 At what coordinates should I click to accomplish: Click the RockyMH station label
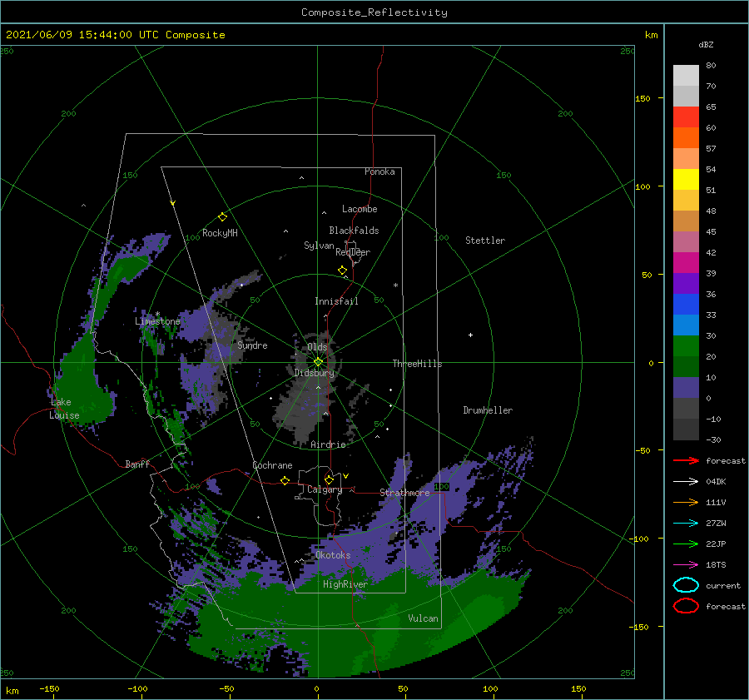click(220, 233)
